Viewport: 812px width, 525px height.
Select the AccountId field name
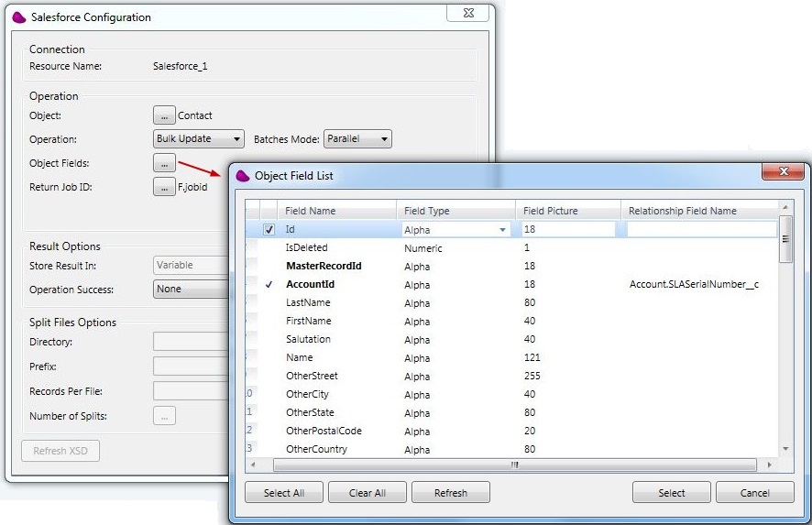pos(310,284)
